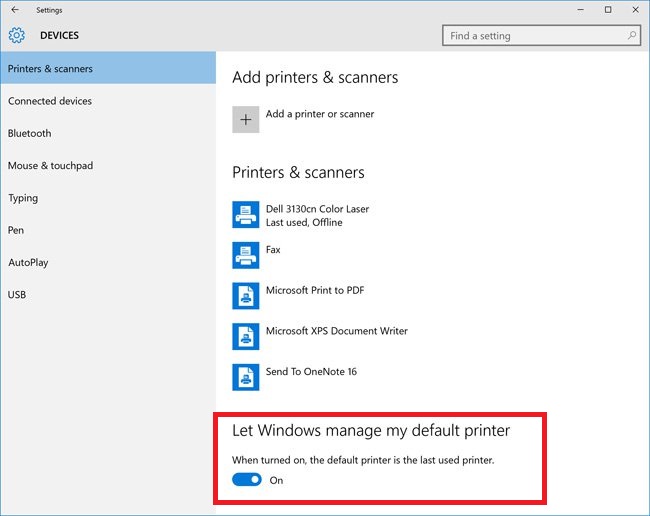The image size is (650, 516).
Task: Select the Send To OneNote 16 icon
Action: tap(245, 377)
